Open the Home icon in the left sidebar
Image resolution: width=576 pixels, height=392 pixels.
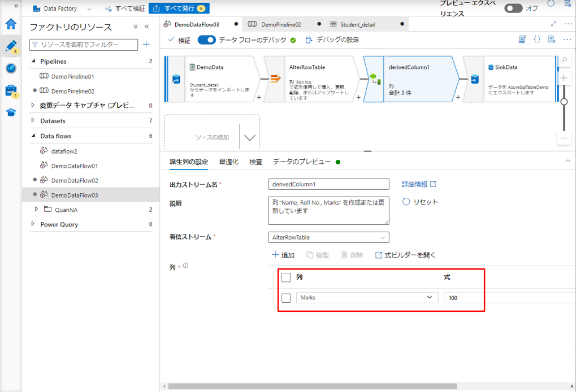pyautogui.click(x=11, y=24)
